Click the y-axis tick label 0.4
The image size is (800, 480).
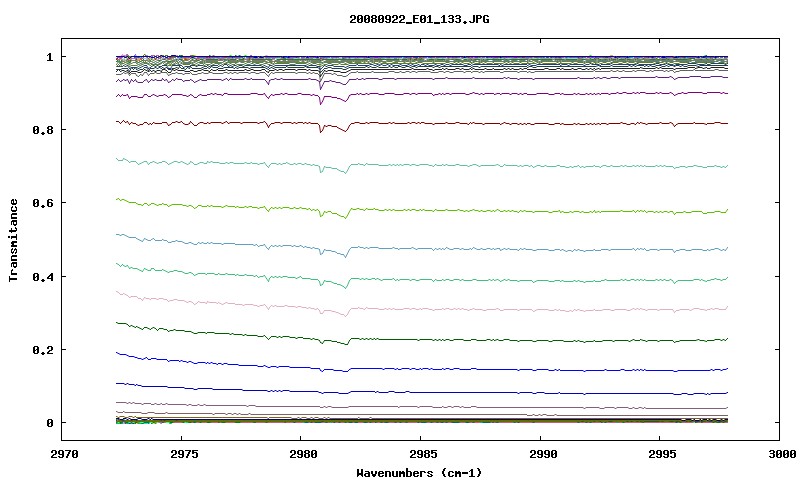click(x=43, y=276)
